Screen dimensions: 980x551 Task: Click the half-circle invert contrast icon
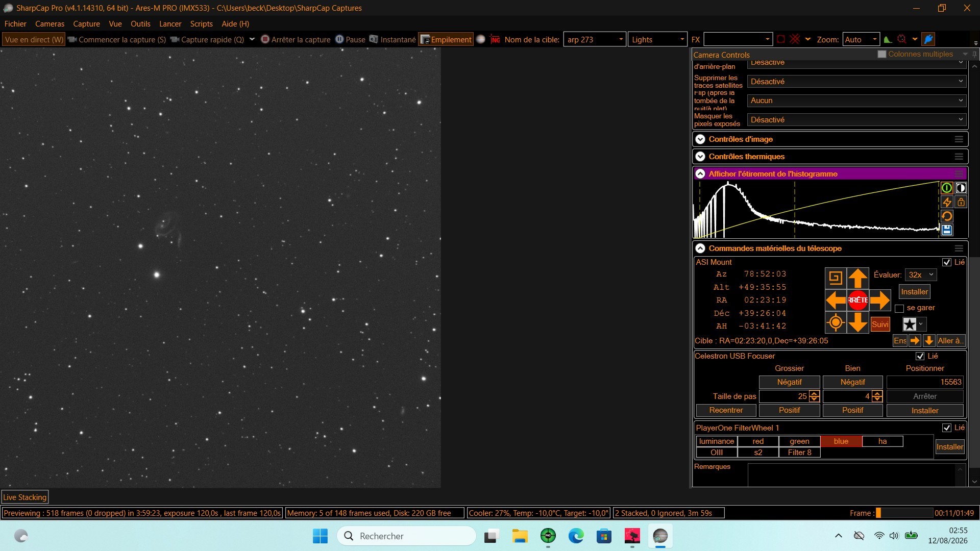click(961, 188)
